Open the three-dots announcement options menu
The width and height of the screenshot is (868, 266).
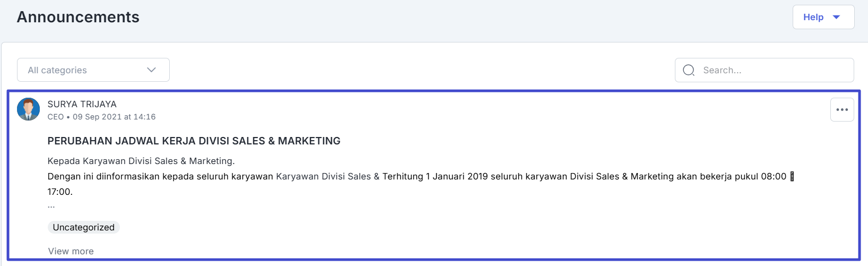(842, 110)
